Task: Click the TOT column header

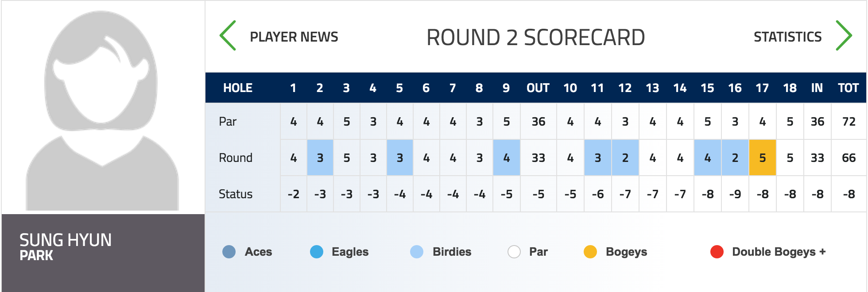Action: tap(848, 88)
